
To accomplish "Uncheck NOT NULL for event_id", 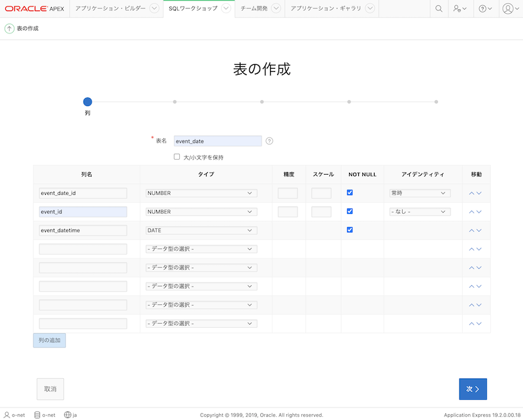I will click(x=350, y=211).
